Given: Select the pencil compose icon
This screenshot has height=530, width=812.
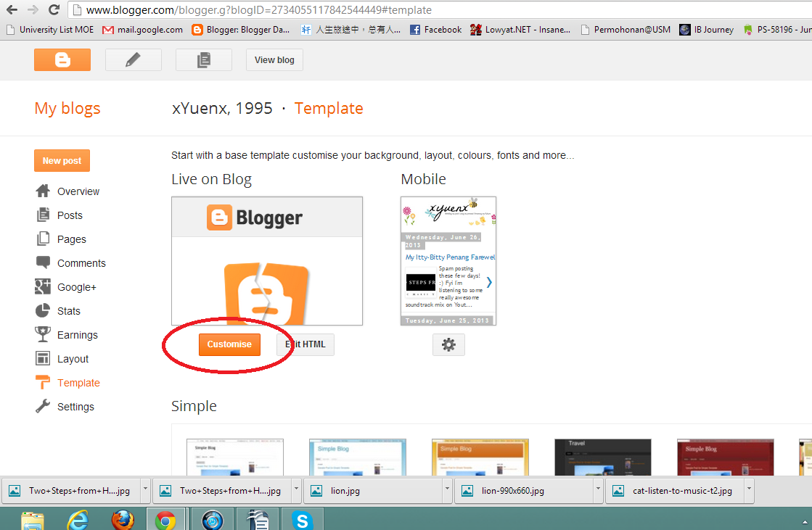Looking at the screenshot, I should point(133,59).
